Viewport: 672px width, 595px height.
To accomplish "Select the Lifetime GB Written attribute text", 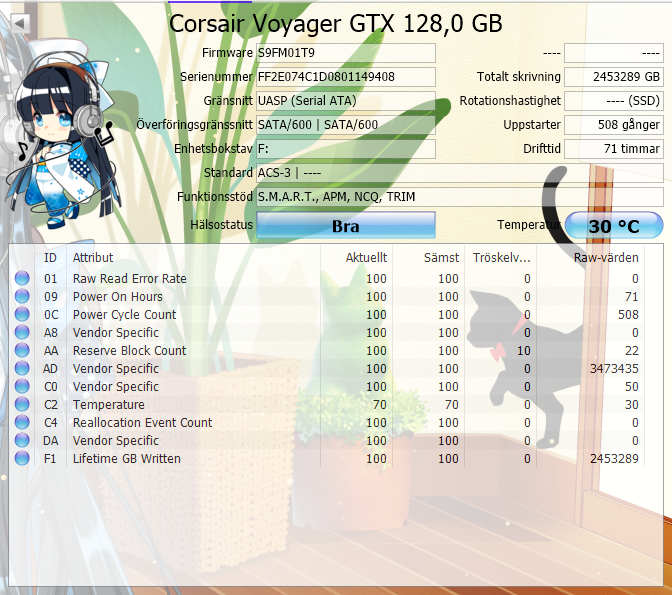I will click(x=126, y=459).
